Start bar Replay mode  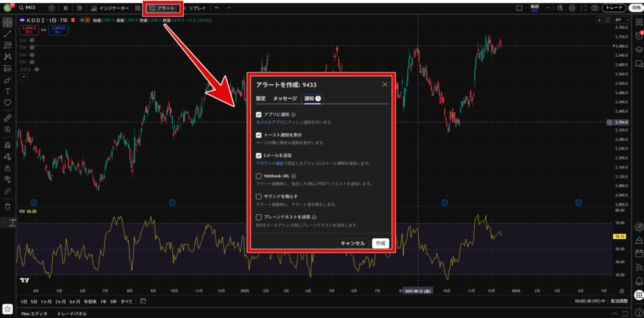194,8
